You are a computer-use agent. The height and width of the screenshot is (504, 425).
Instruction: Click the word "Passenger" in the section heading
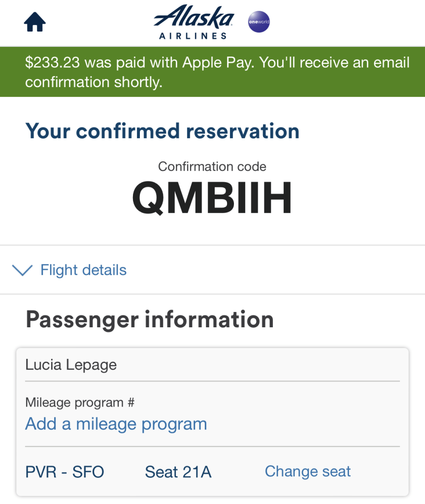(x=81, y=319)
